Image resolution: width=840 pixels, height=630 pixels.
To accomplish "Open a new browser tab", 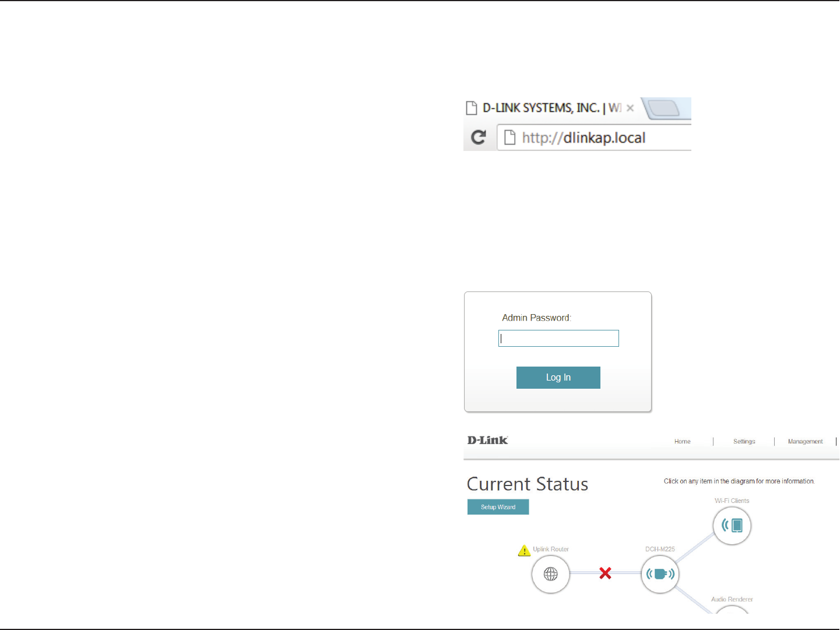I will point(663,108).
